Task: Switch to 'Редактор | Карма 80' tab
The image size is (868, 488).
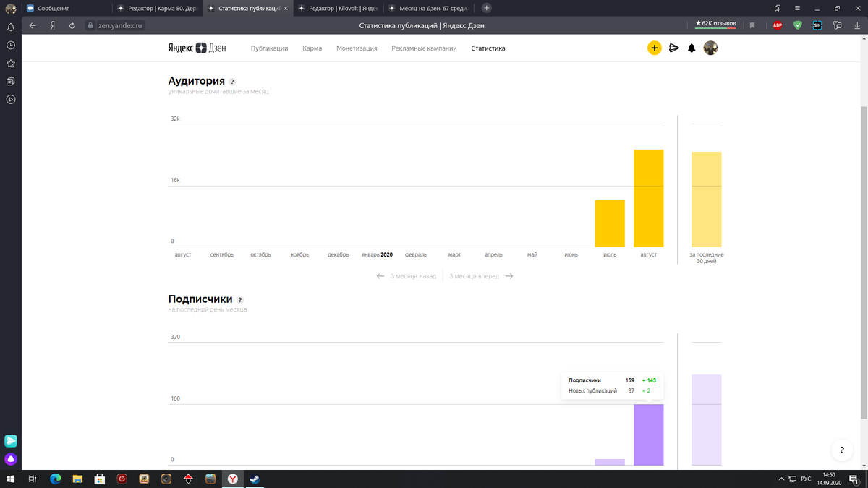Action: 157,8
